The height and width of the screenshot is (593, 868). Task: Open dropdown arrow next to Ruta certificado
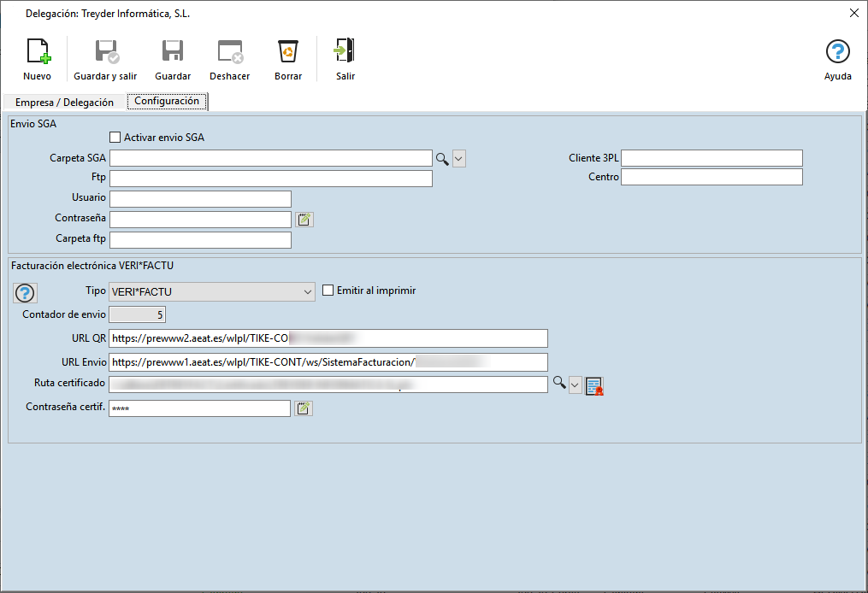point(576,385)
